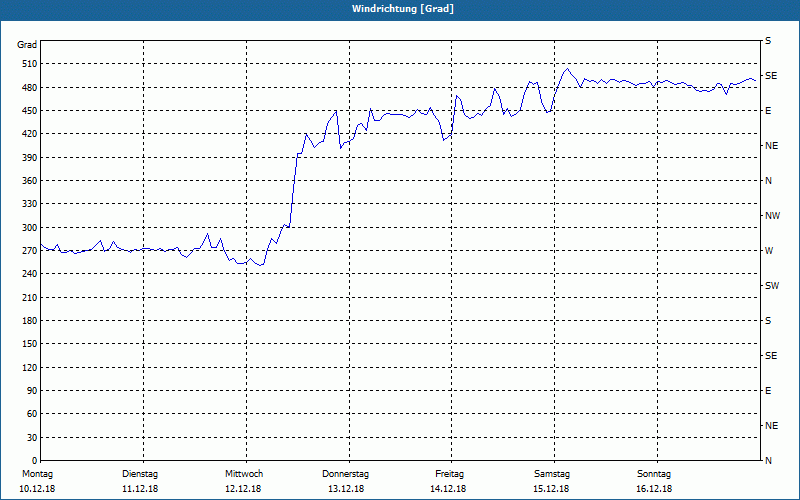This screenshot has width=800, height=500.
Task: Select the Donnerstag day label
Action: (345, 474)
